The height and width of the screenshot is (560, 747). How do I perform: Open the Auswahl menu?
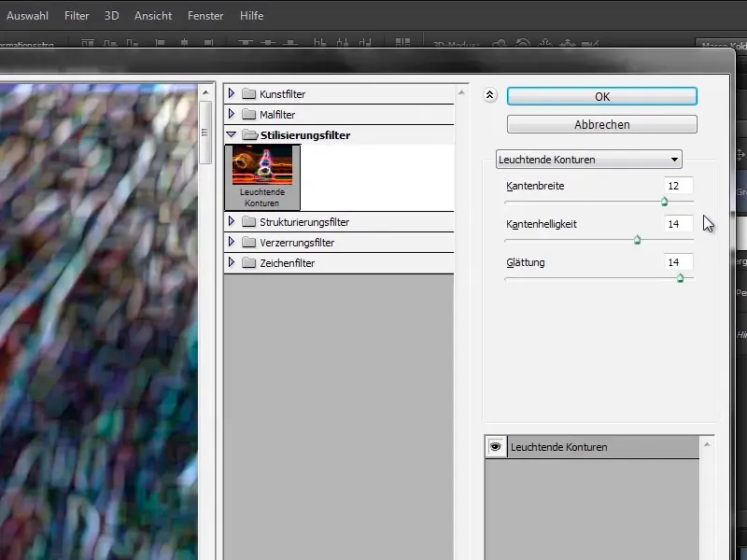tap(27, 16)
